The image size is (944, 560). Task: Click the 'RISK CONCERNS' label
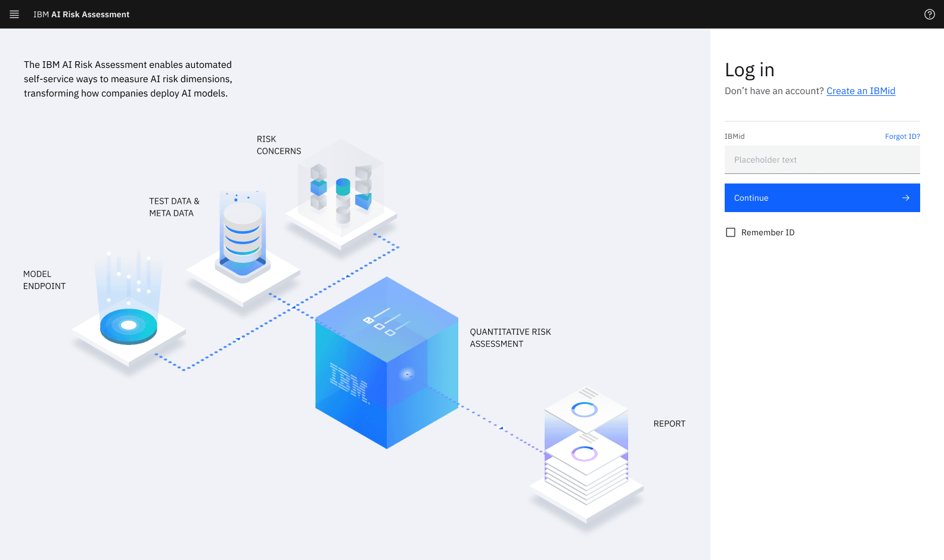279,145
